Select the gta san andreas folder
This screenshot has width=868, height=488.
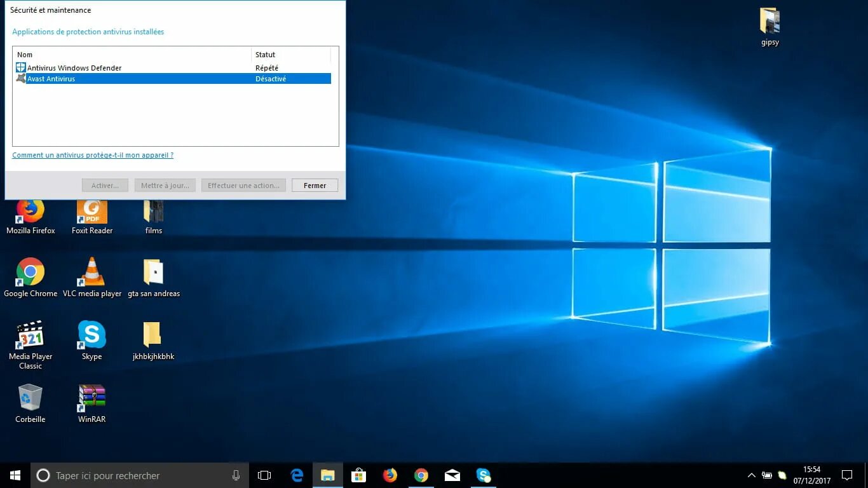[x=154, y=278]
